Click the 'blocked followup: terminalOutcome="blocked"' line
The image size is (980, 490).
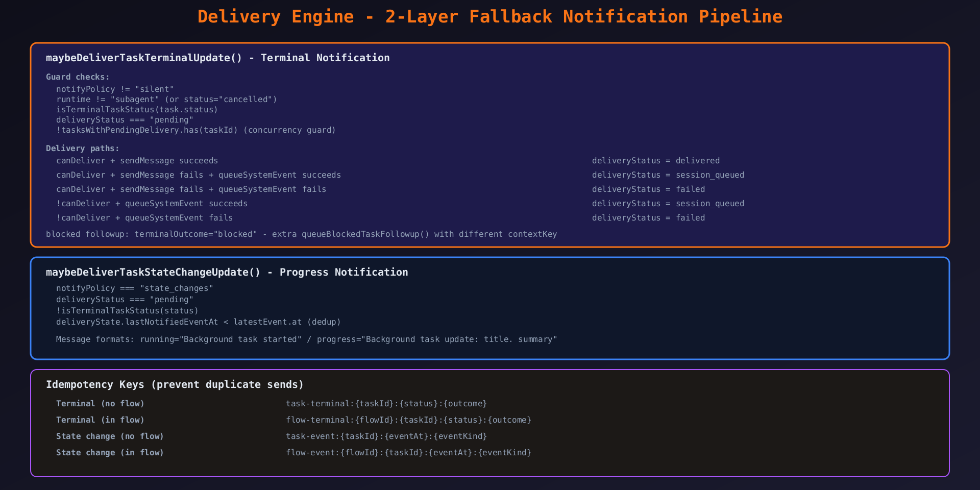302,234
